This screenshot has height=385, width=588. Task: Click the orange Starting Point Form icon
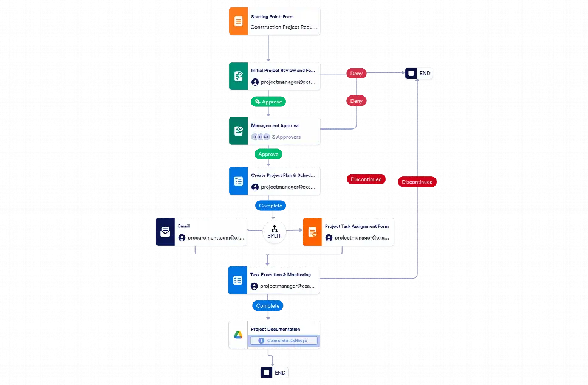[x=239, y=21]
